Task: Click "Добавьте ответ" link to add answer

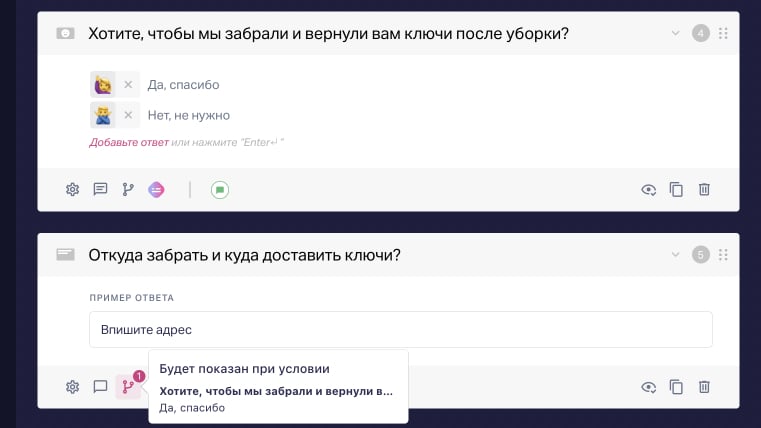Action: click(128, 142)
